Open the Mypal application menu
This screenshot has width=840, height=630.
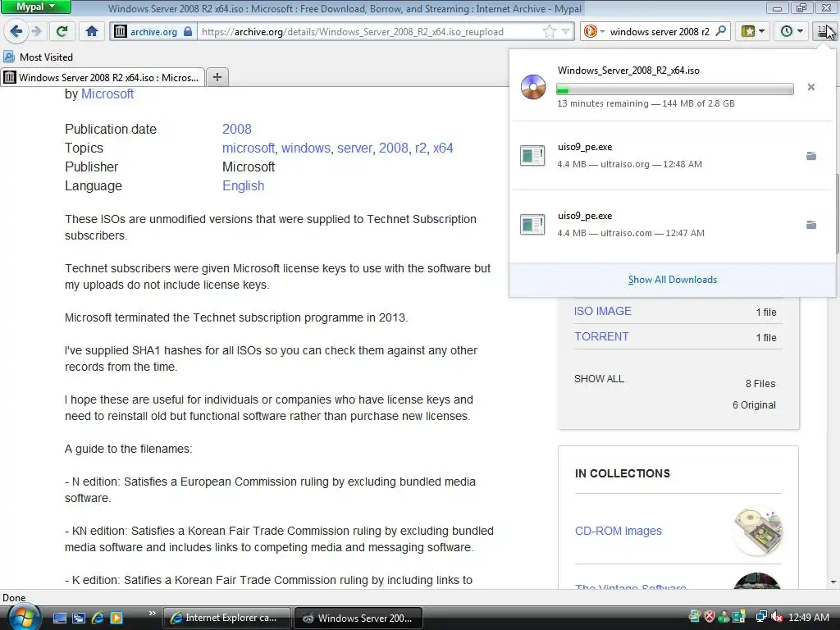[35, 7]
